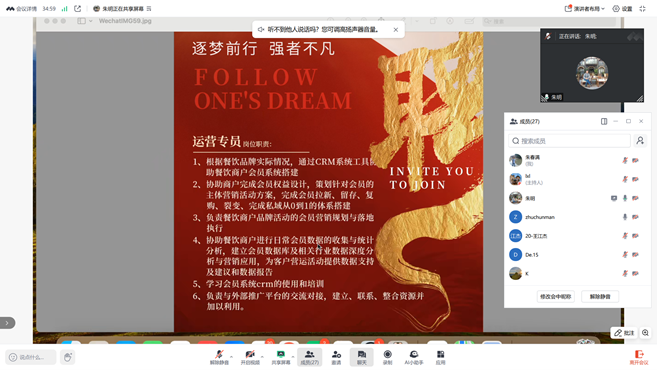Select member 20-王江杰 in the list
Viewport: 657px width, 370px height.
coord(577,235)
